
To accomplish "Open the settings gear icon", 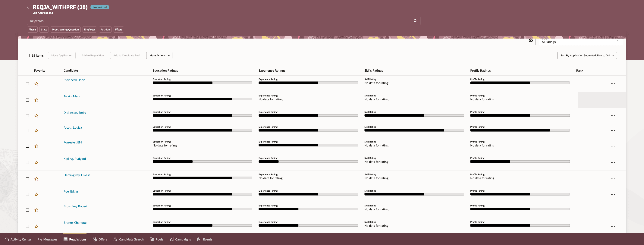I will point(530,41).
